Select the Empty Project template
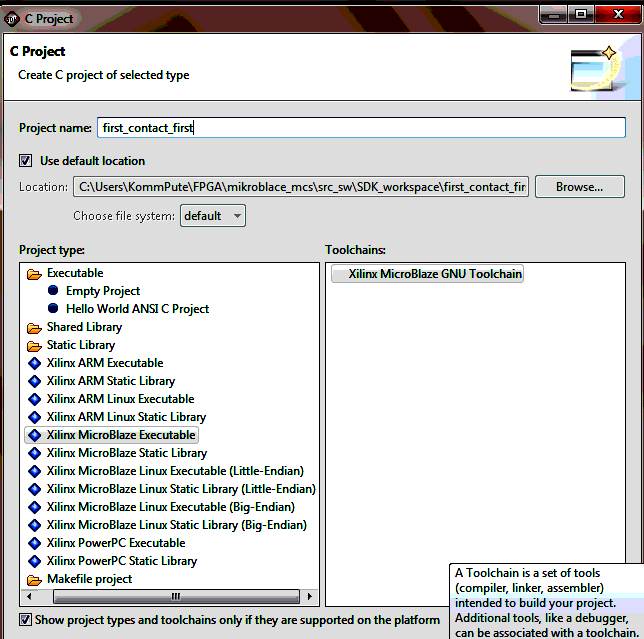Screen dimensions: 644x639 103,291
